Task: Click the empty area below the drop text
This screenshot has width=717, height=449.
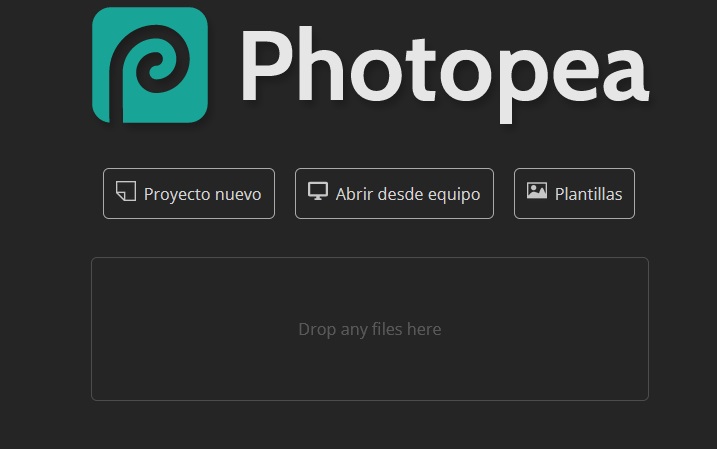Action: coord(369,370)
